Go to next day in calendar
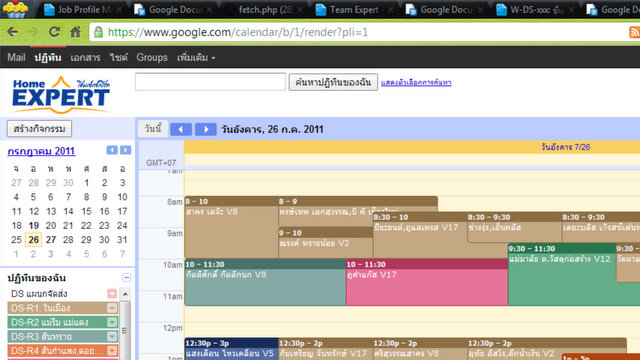This screenshot has height=360, width=640. (206, 129)
